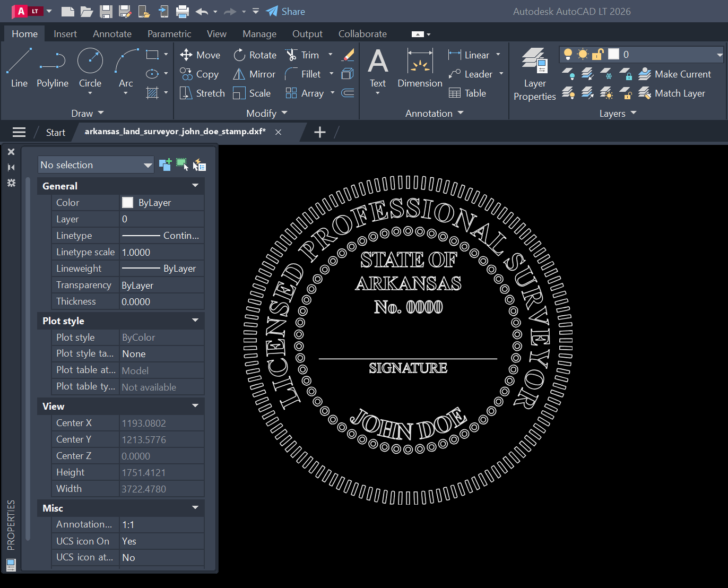Click the Select Objects icon in Properties
728x588 pixels.
coord(182,165)
